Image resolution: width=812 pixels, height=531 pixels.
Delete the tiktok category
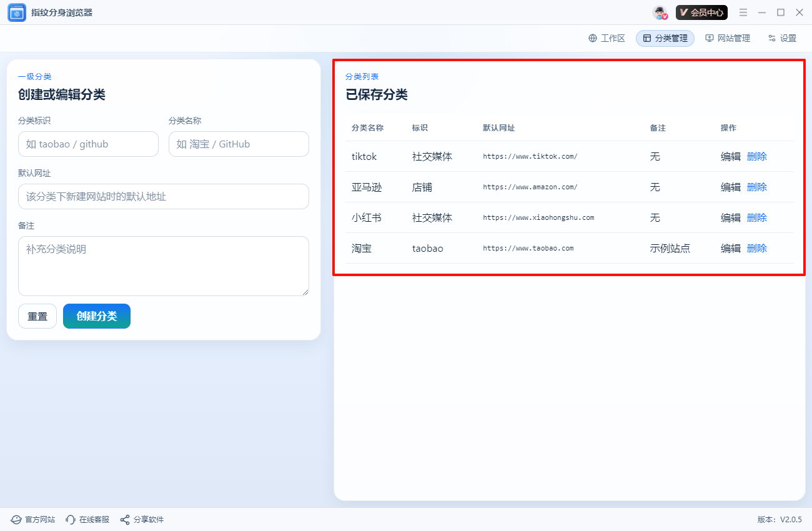tap(757, 156)
